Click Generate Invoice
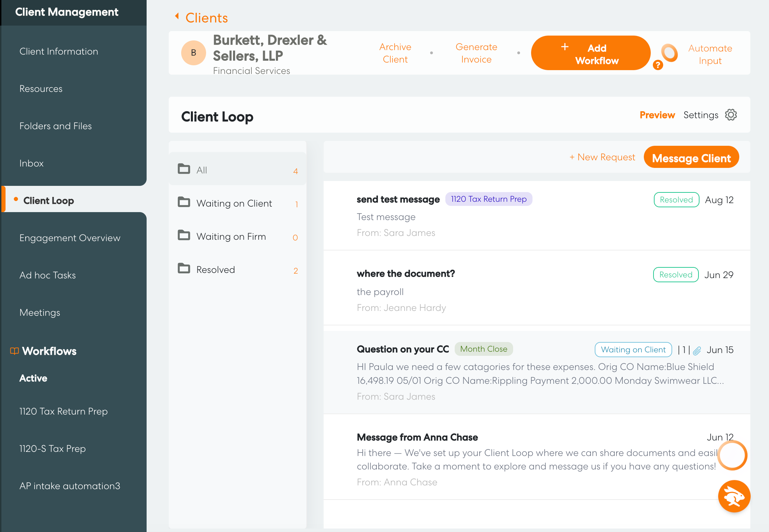The width and height of the screenshot is (769, 532). pyautogui.click(x=476, y=53)
